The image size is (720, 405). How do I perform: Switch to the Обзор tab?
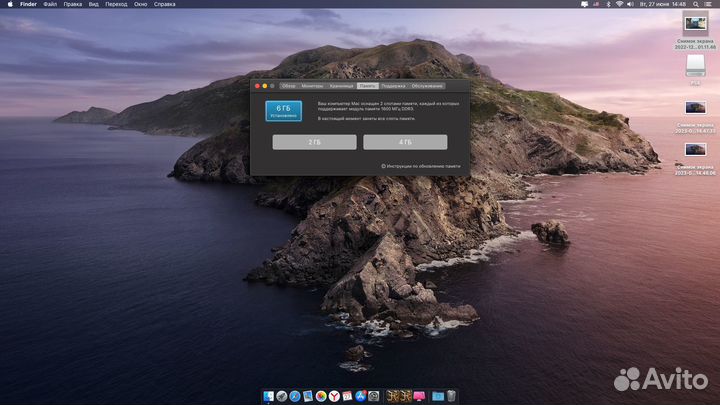point(288,86)
